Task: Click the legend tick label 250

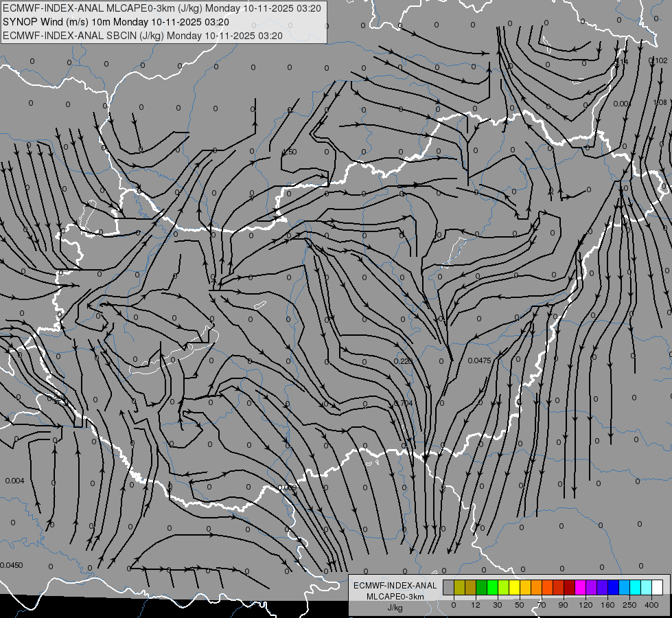Action: tap(629, 605)
